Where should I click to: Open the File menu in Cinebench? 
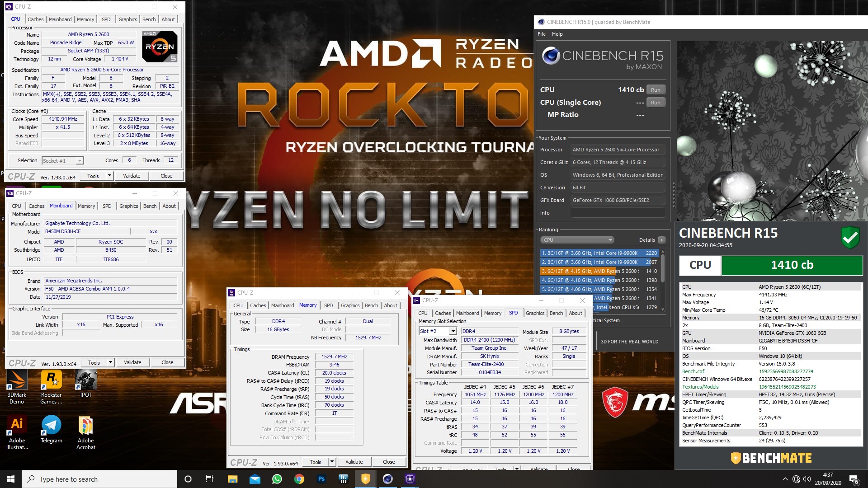(542, 34)
